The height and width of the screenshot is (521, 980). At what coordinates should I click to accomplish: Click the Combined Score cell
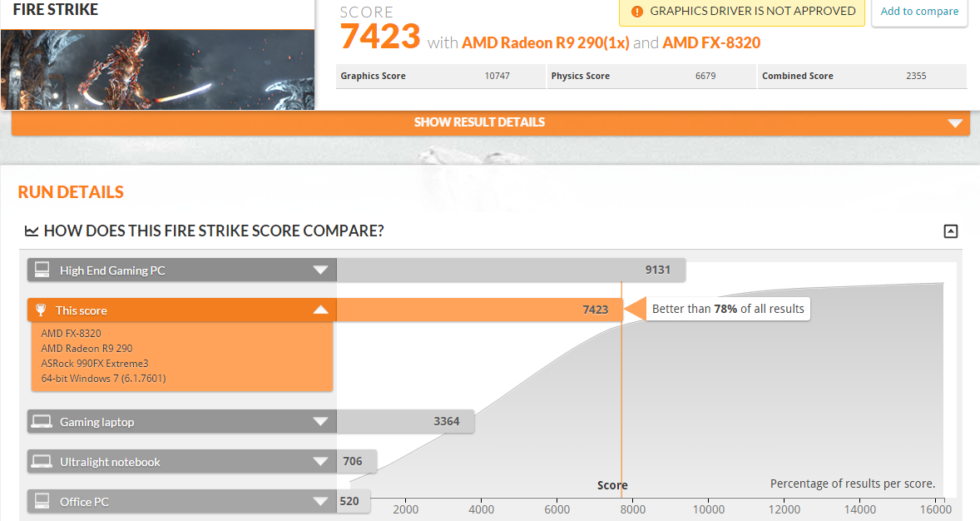863,77
